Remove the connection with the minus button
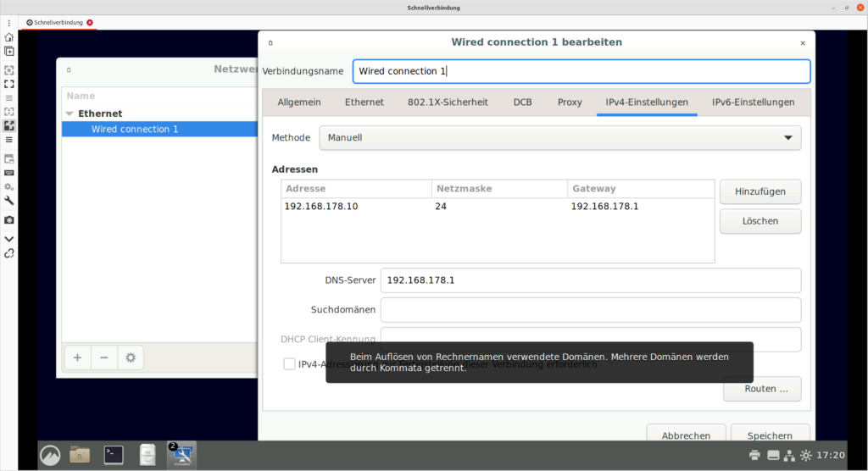This screenshot has height=471, width=868. click(103, 357)
